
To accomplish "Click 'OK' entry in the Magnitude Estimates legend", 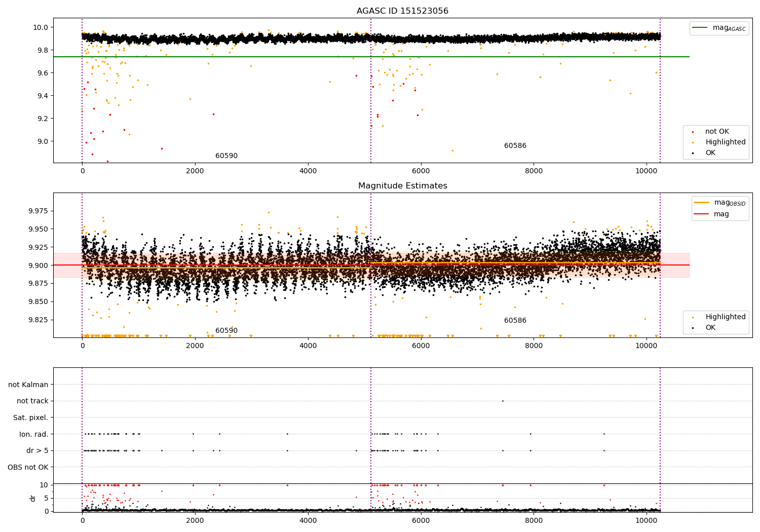I will tap(710, 328).
